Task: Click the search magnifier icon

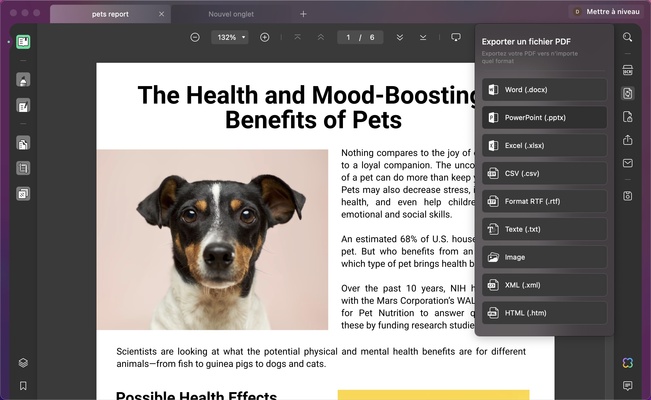Action: [x=627, y=37]
